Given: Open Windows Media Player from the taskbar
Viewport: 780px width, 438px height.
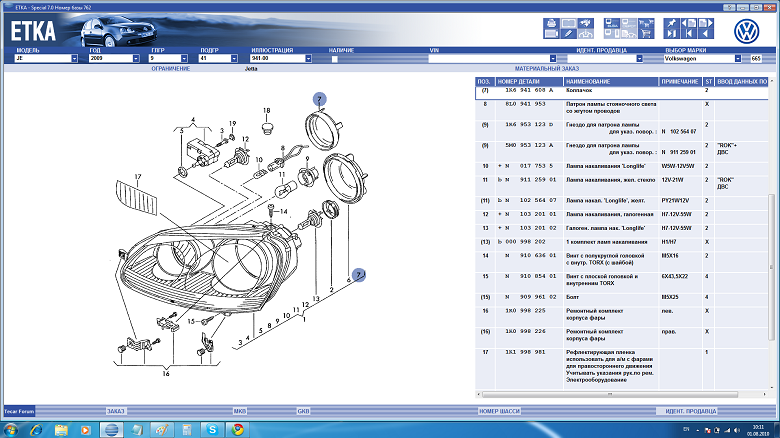Looking at the screenshot, I should coord(85,430).
